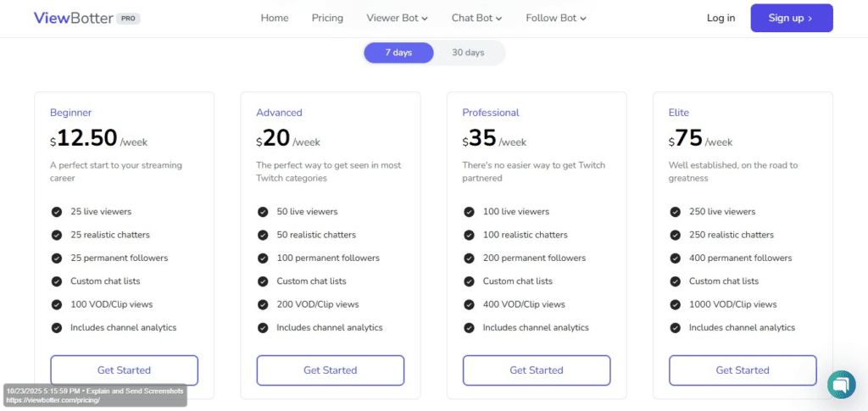Click the ViewBotter PRO logo

point(86,18)
